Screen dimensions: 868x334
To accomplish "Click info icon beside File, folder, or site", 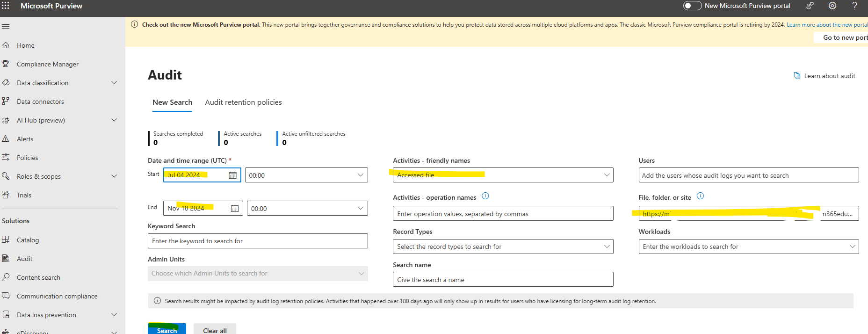I will [x=700, y=196].
